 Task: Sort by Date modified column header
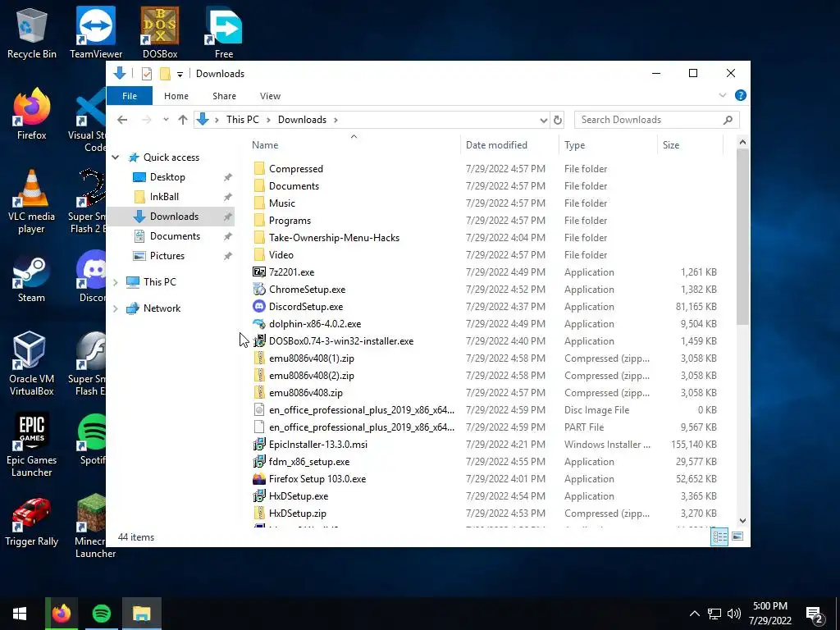509,144
